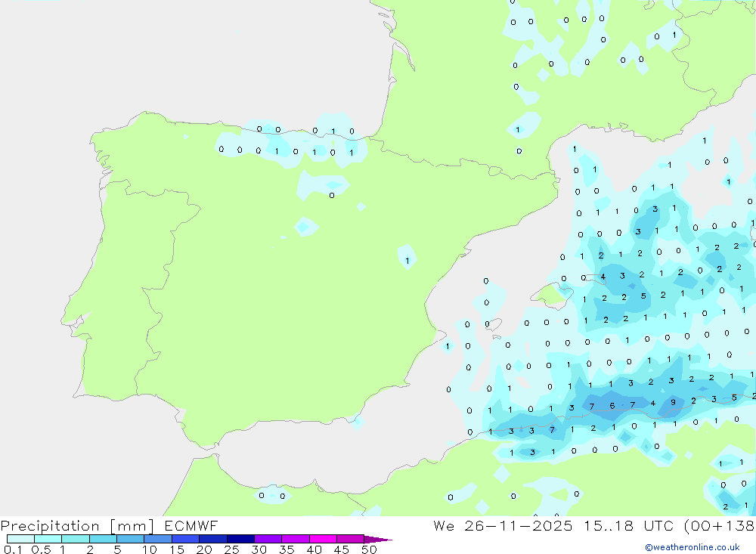The image size is (756, 554).
Task: Click the legend swatch between 20 and 25
Action: pos(212,539)
